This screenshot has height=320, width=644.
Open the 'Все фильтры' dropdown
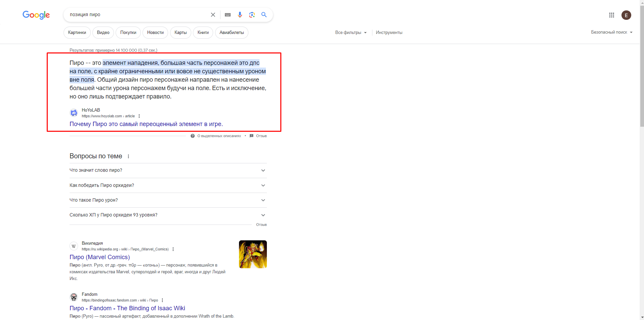(351, 32)
